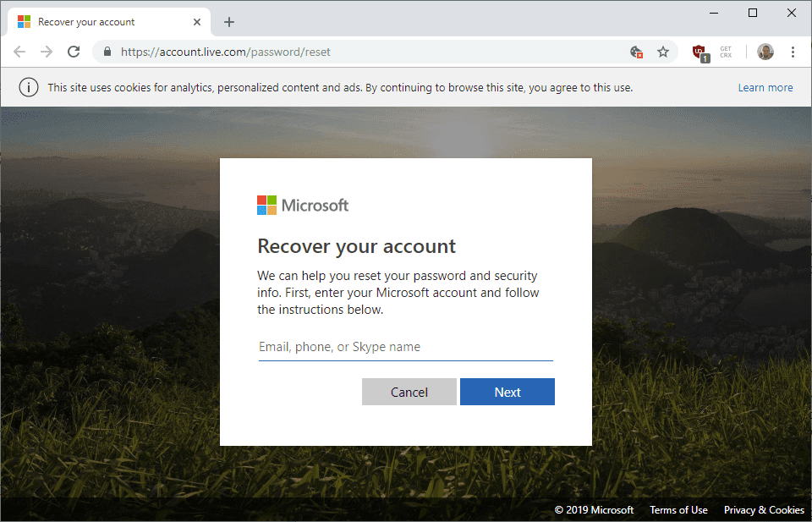Open the Terms of Use link

pos(678,510)
